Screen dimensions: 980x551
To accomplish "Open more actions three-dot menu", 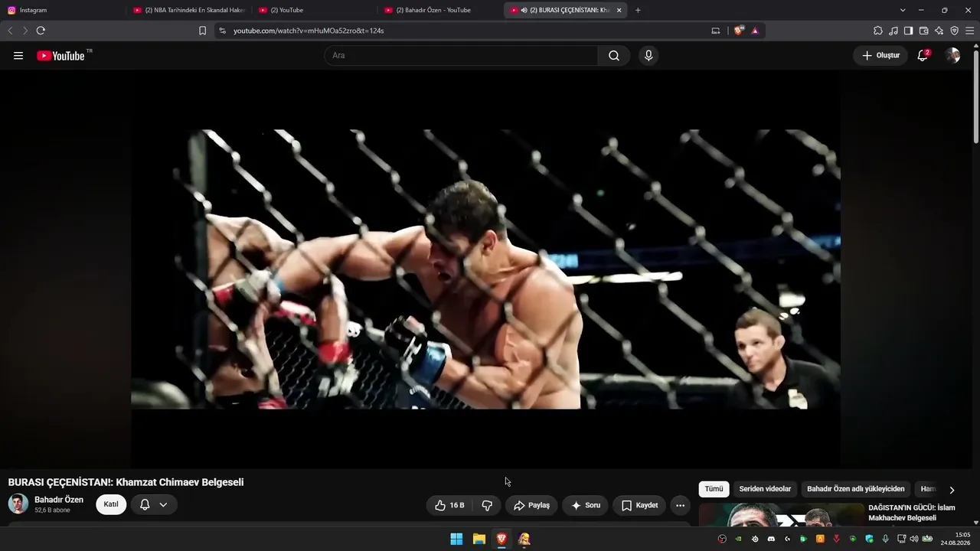I will coord(680,505).
